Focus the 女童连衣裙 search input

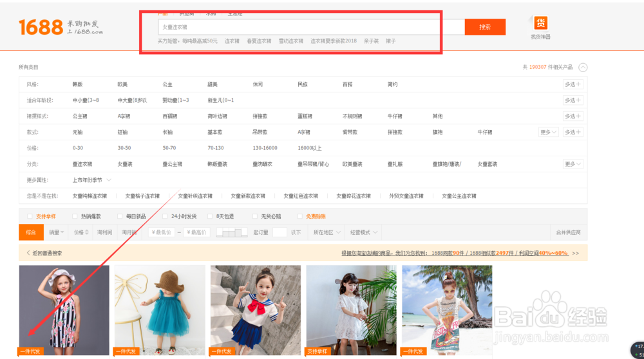311,27
